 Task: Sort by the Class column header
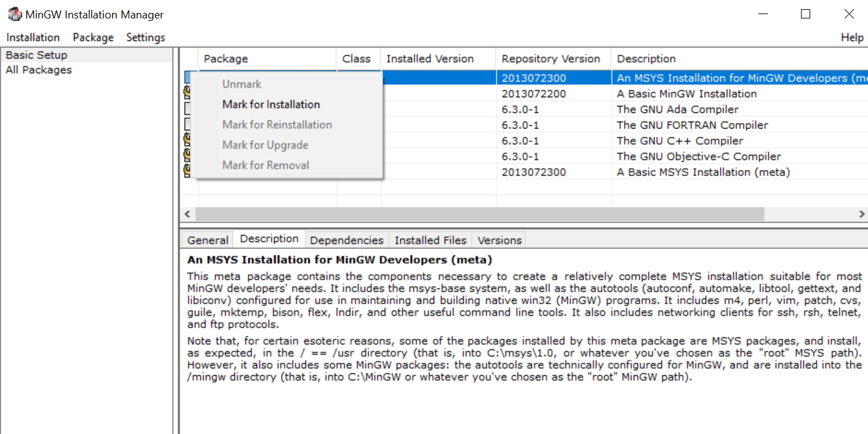tap(358, 59)
